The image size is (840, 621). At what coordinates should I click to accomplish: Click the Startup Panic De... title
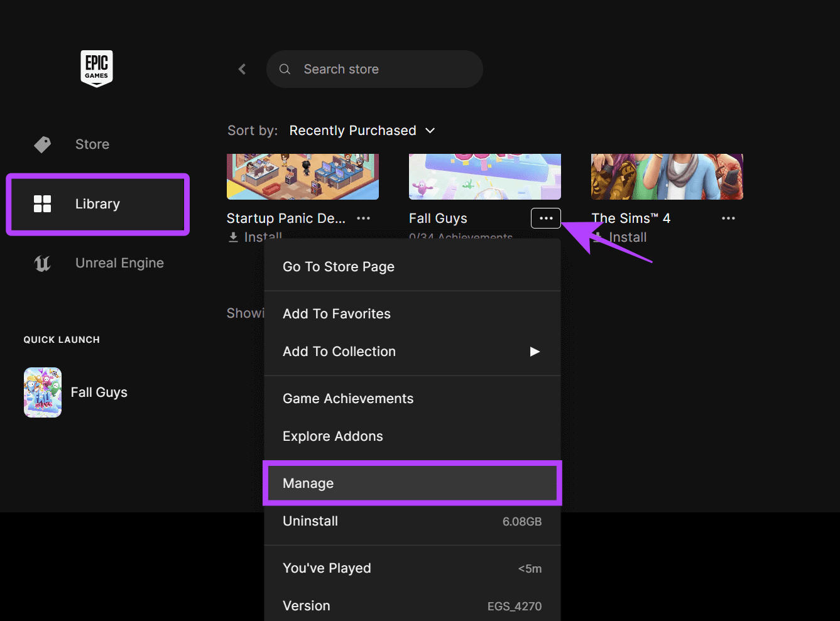pyautogui.click(x=286, y=219)
